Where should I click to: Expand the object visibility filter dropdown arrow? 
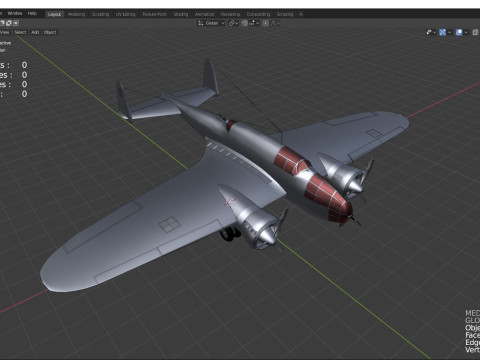pos(434,32)
